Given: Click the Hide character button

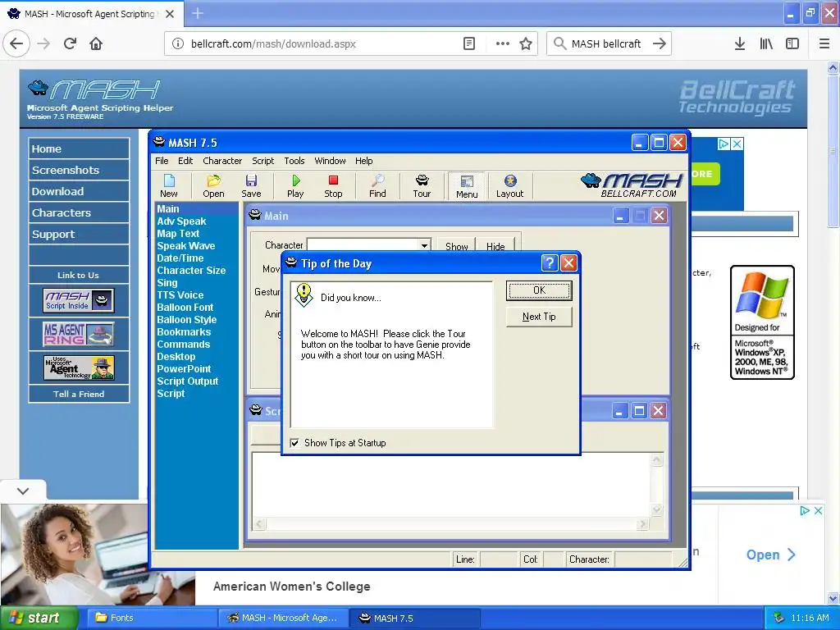Looking at the screenshot, I should coord(495,246).
